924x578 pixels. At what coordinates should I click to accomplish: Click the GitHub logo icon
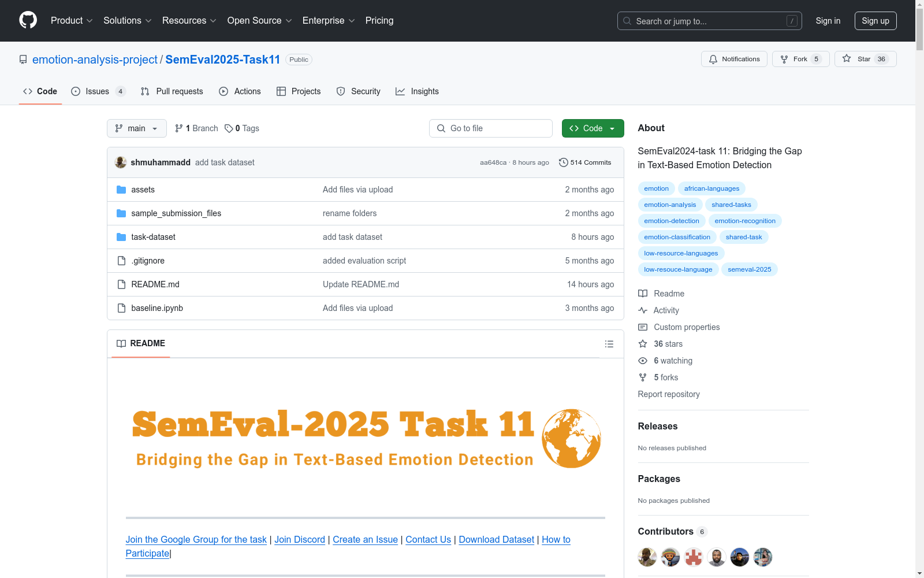(x=28, y=20)
